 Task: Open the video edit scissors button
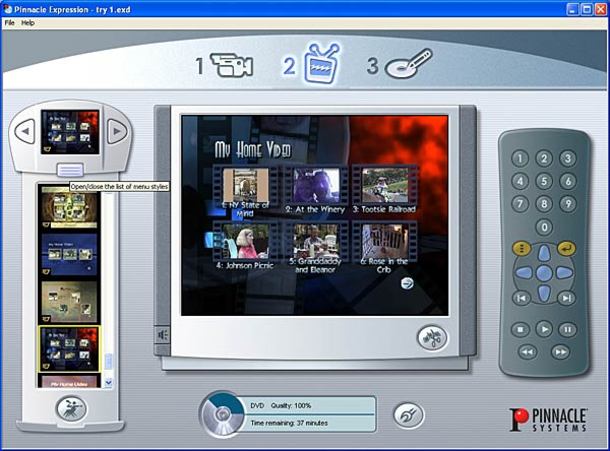(x=432, y=338)
